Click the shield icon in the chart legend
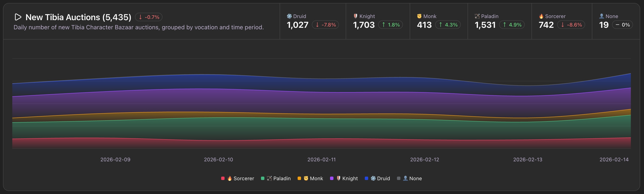 pos(339,178)
